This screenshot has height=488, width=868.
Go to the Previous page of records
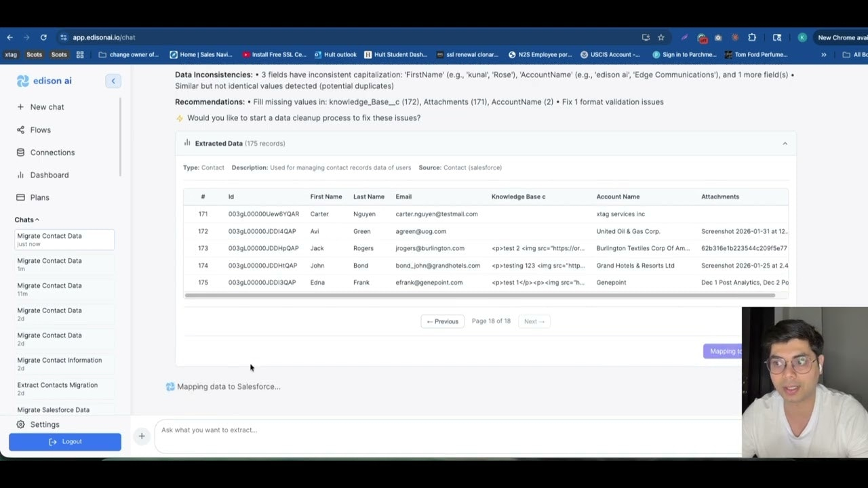click(x=442, y=321)
